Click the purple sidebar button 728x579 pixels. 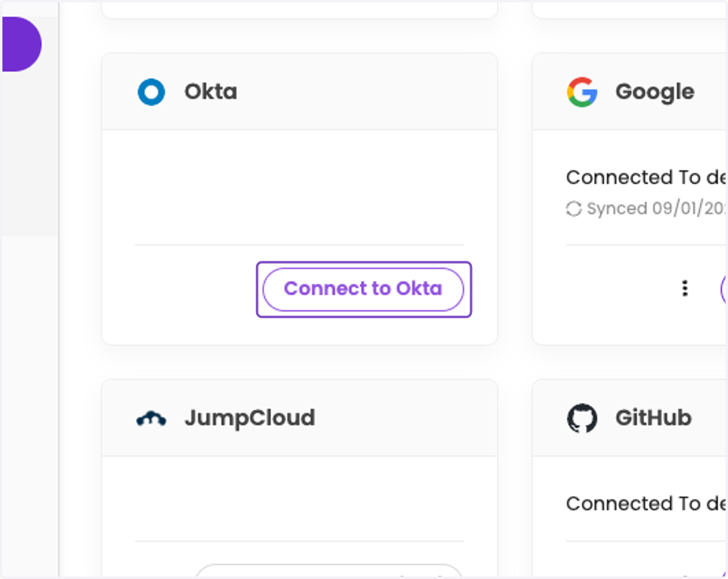coord(21,44)
